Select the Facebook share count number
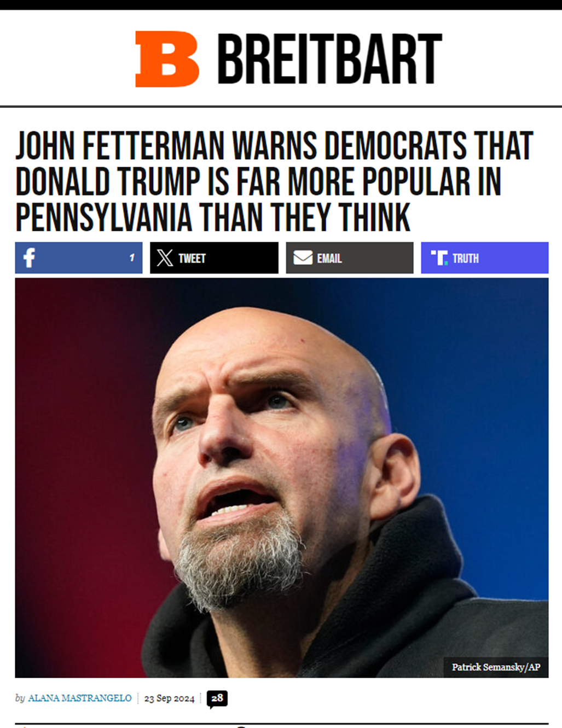Image resolution: width=562 pixels, height=728 pixels. point(132,258)
